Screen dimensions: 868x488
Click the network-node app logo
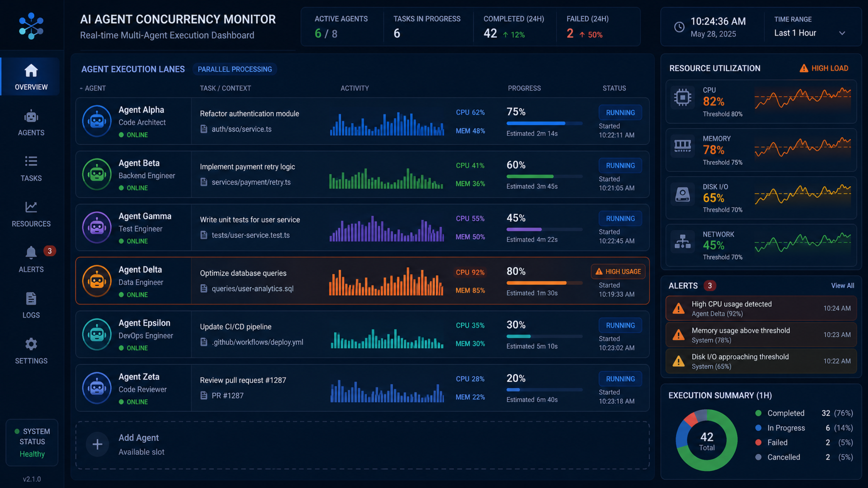[31, 26]
